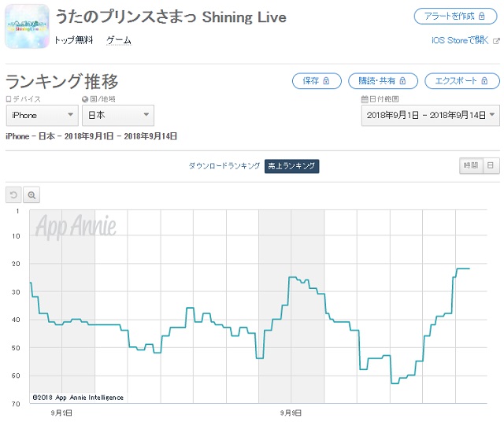Open iOS Storeで開く link
The width and height of the screenshot is (504, 422).
(460, 40)
